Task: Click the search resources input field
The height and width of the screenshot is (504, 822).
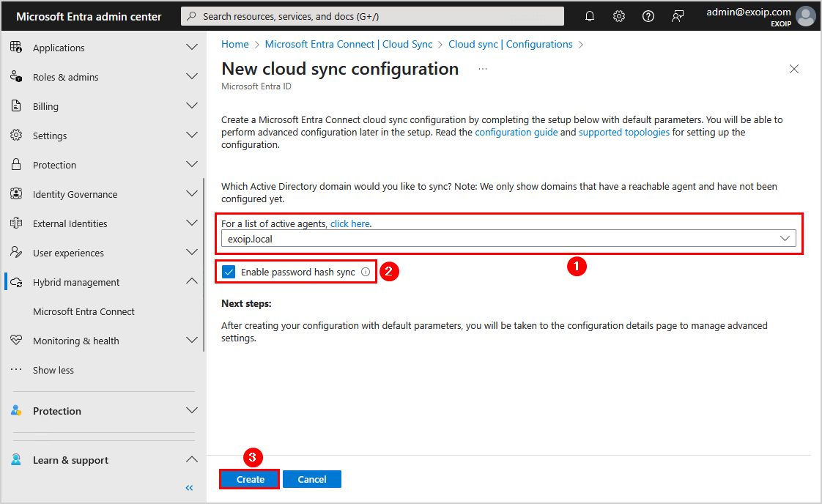Action: pos(372,16)
